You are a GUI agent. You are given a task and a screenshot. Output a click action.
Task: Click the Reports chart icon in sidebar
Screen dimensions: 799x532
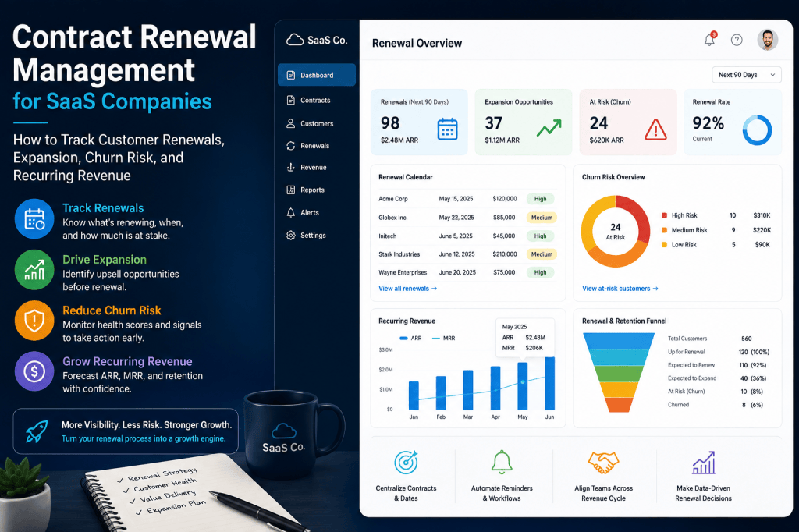click(x=290, y=190)
